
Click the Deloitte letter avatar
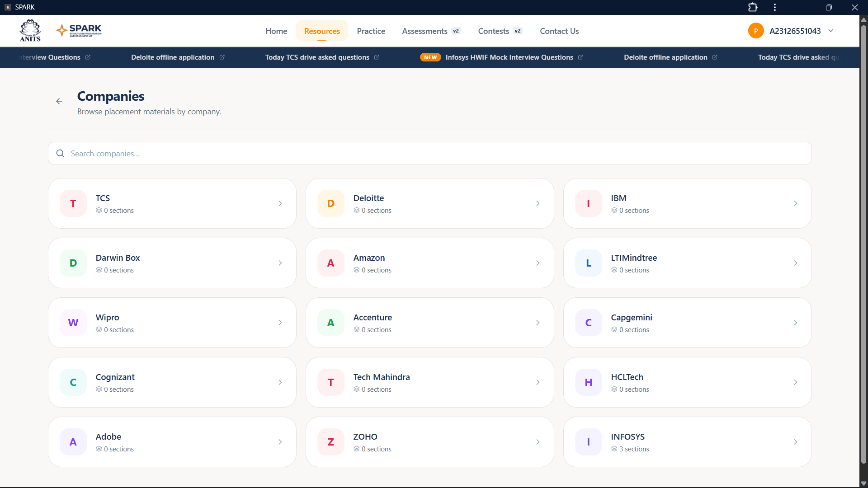(x=331, y=203)
